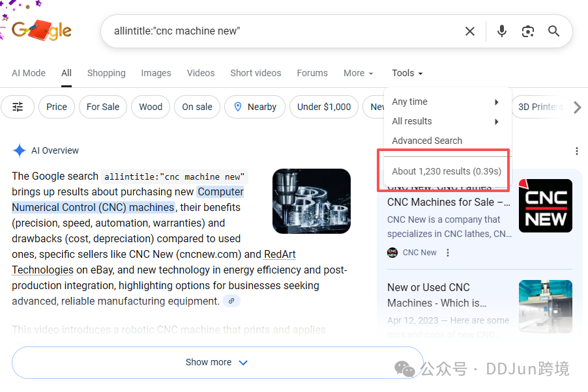
Task: Apply the On sale filter chip
Action: 198,107
